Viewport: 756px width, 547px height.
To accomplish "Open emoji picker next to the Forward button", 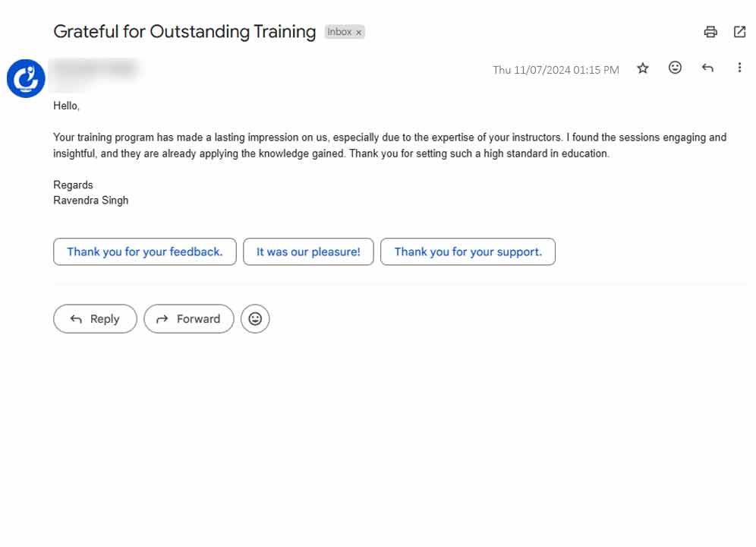I will [255, 319].
